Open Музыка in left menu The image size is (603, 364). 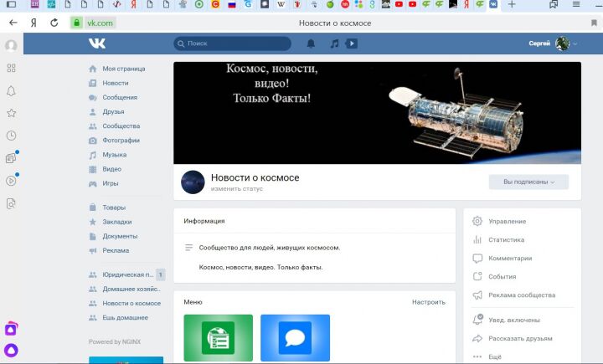114,155
